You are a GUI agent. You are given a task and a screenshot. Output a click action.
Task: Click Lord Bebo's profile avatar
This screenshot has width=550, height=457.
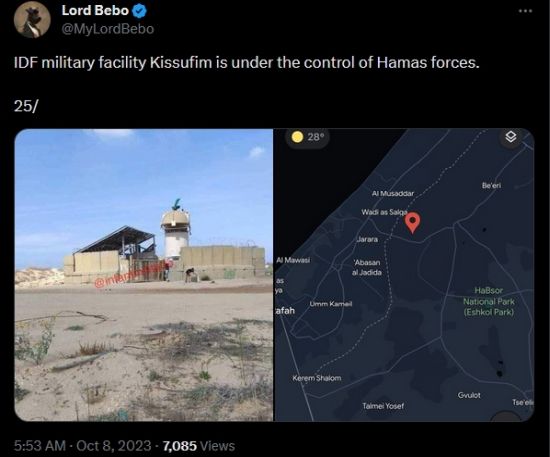coord(32,19)
